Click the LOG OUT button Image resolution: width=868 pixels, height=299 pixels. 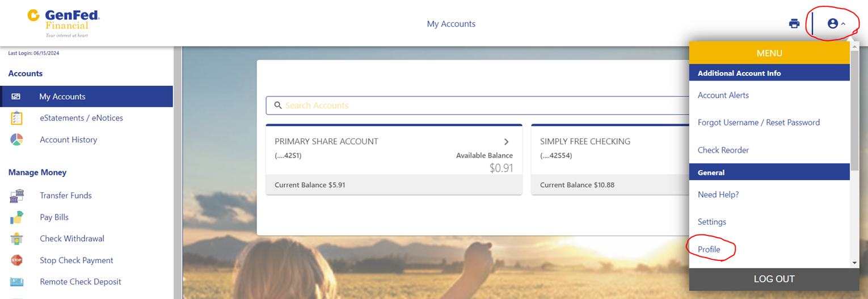(774, 279)
